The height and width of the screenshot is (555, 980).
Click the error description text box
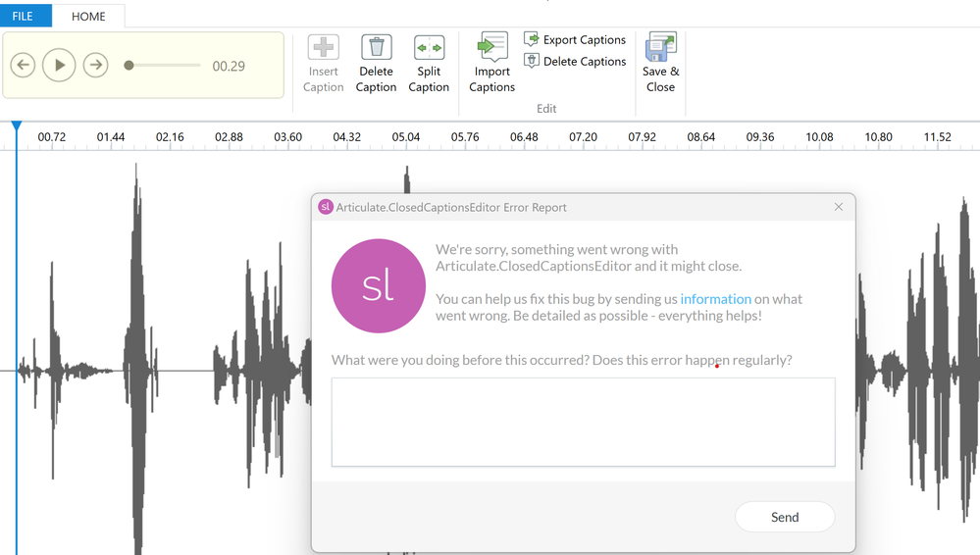(x=583, y=422)
